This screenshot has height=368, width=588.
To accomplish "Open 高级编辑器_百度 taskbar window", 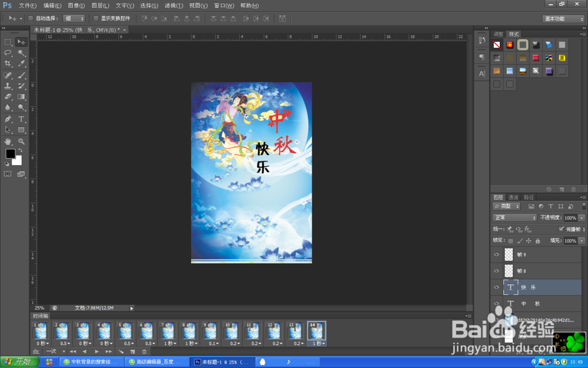I will click(157, 362).
